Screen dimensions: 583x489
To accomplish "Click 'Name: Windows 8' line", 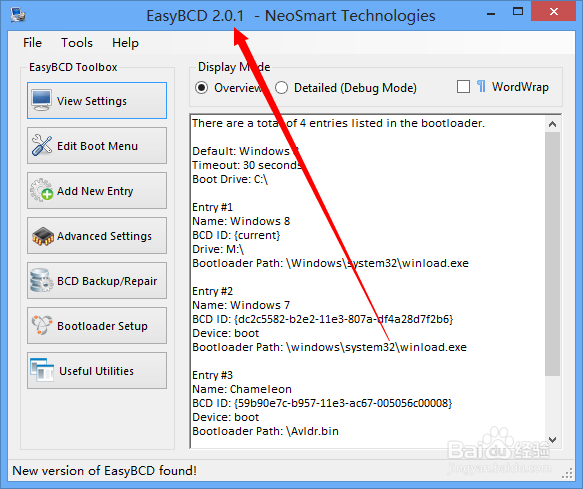I will tap(241, 221).
